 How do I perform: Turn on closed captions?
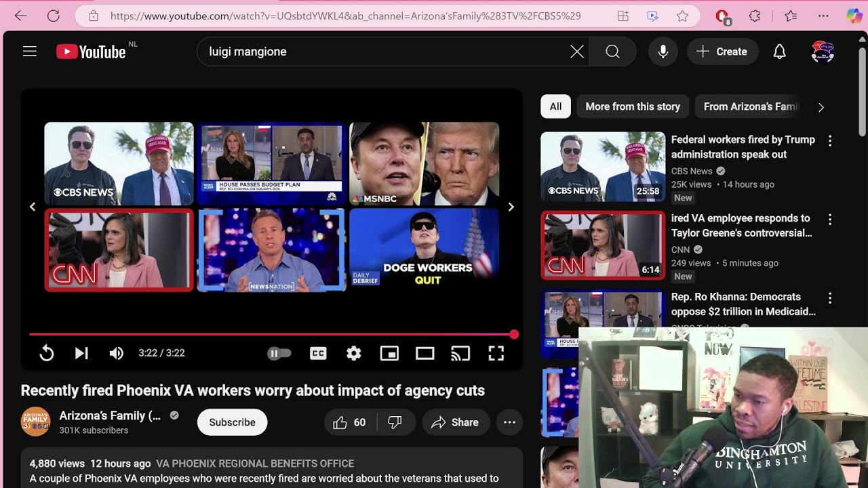point(318,353)
